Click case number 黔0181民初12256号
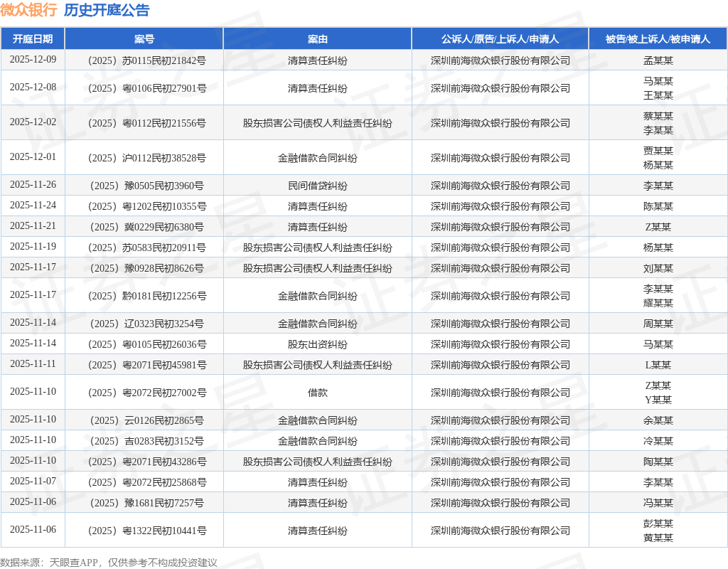This screenshot has height=569, width=728. coord(147,296)
